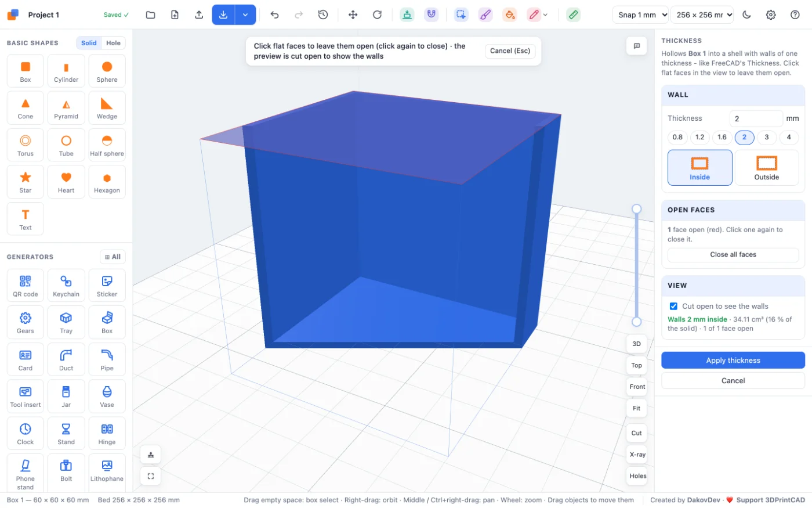Select the 0.8 thickness preset

[677, 138]
